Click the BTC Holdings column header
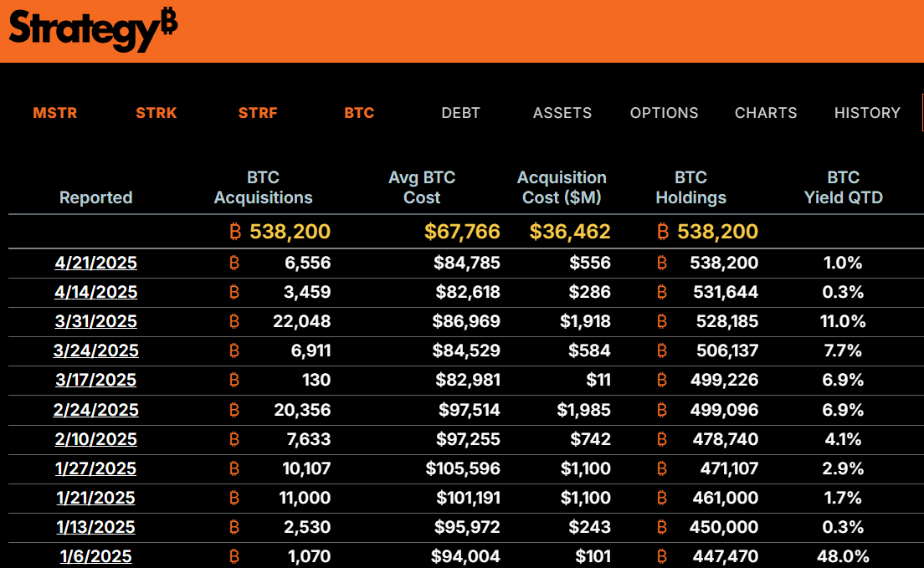The image size is (924, 568). (x=691, y=187)
